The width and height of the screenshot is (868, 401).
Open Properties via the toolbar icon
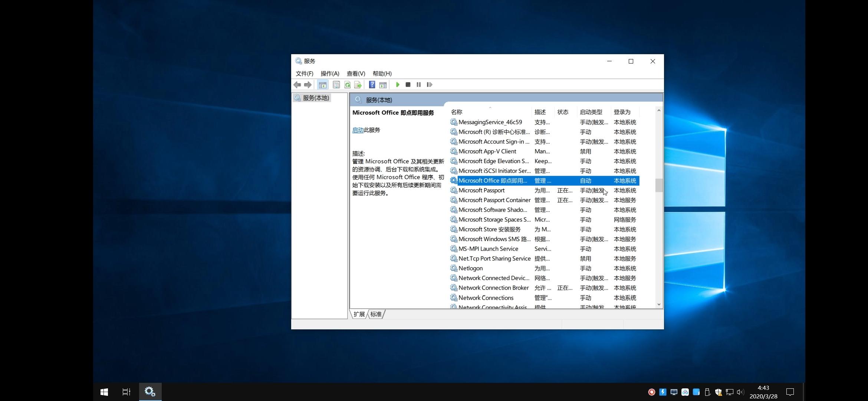[336, 85]
